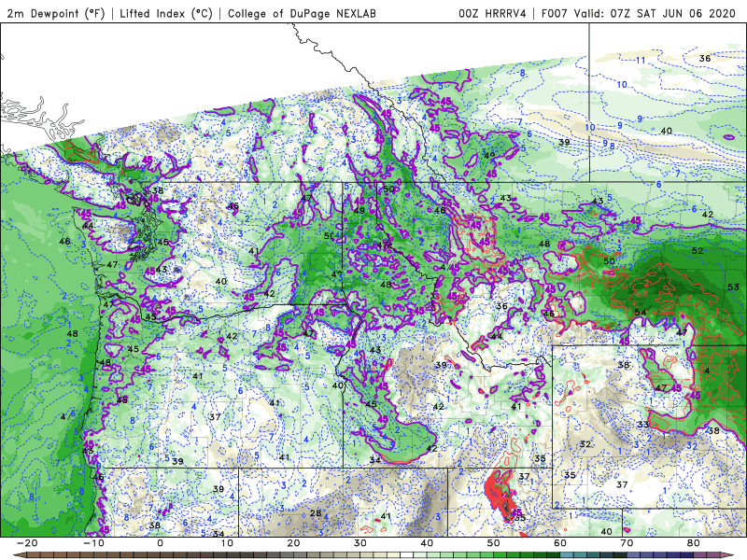The image size is (747, 560).
Task: Click the dewpoint value 52 on the map
Action: pyautogui.click(x=697, y=250)
